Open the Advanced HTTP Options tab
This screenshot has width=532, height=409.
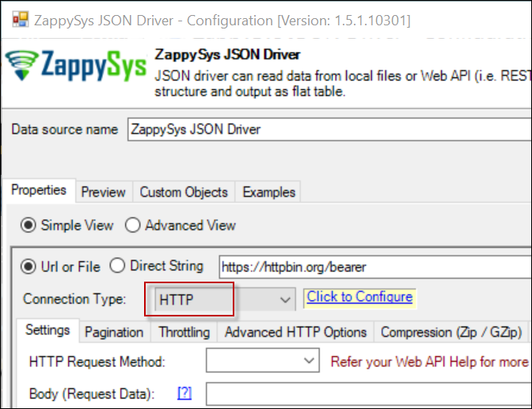[x=295, y=332]
